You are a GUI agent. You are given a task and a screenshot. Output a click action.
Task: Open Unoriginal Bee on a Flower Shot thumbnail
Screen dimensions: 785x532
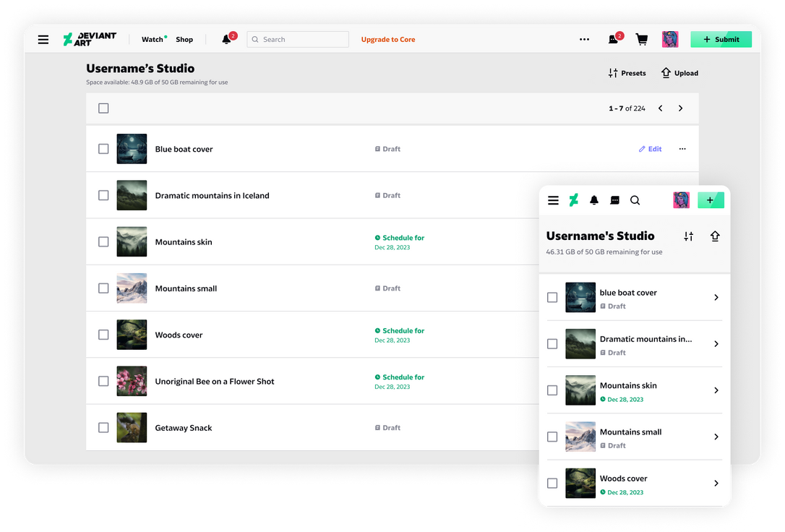click(x=132, y=382)
